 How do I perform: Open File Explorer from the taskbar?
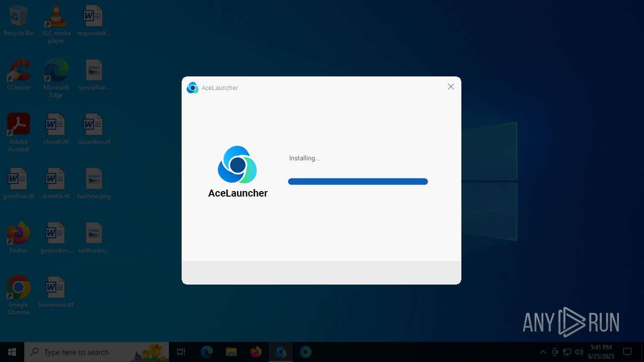(x=231, y=352)
